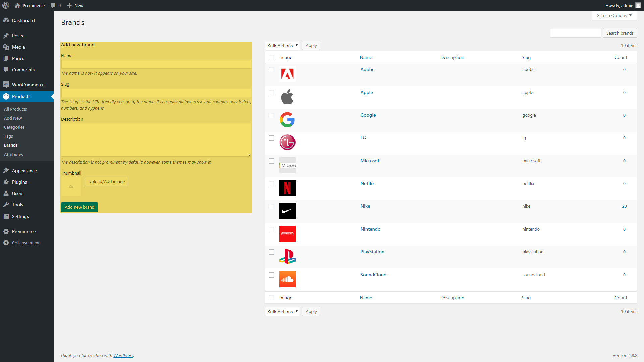Click the Premmerce gear icon in sidebar
Screen dimensions: 644x362
(x=6, y=231)
